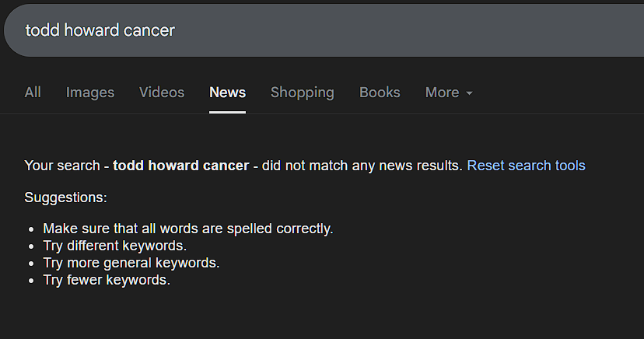Click the "Try fewer keywords." suggestion
The width and height of the screenshot is (644, 339).
(107, 280)
